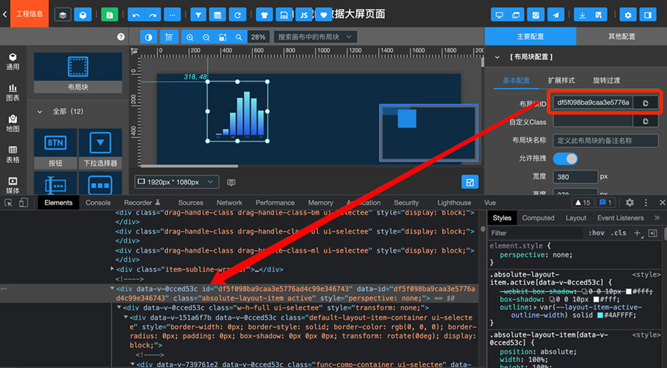Select the bar chart block on canvas
The image size is (667, 368).
(237, 111)
